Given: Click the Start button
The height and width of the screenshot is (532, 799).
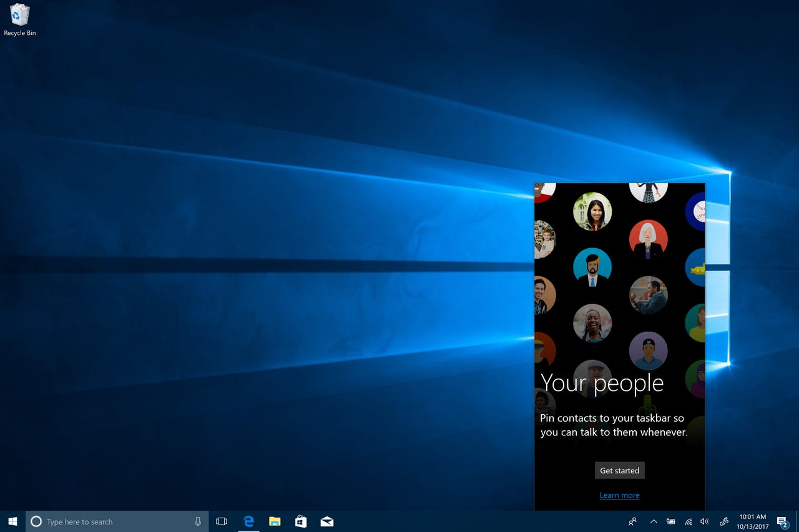Looking at the screenshot, I should click(12, 521).
